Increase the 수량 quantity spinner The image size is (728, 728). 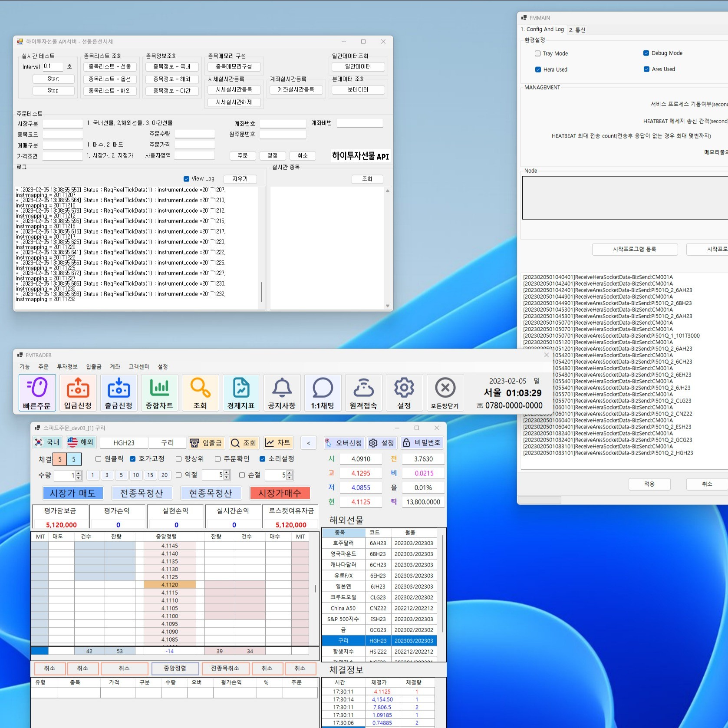(79, 473)
